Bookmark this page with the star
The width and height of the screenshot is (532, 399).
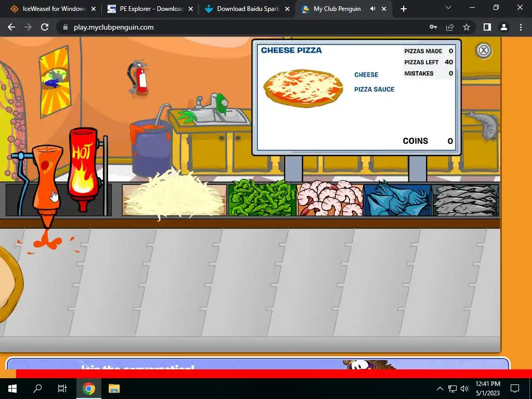click(467, 27)
